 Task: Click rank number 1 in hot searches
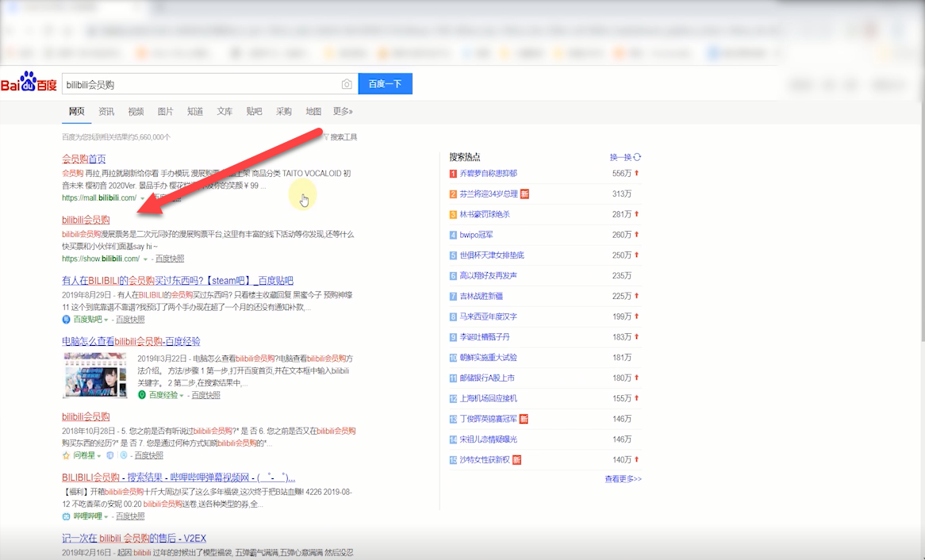pyautogui.click(x=453, y=174)
